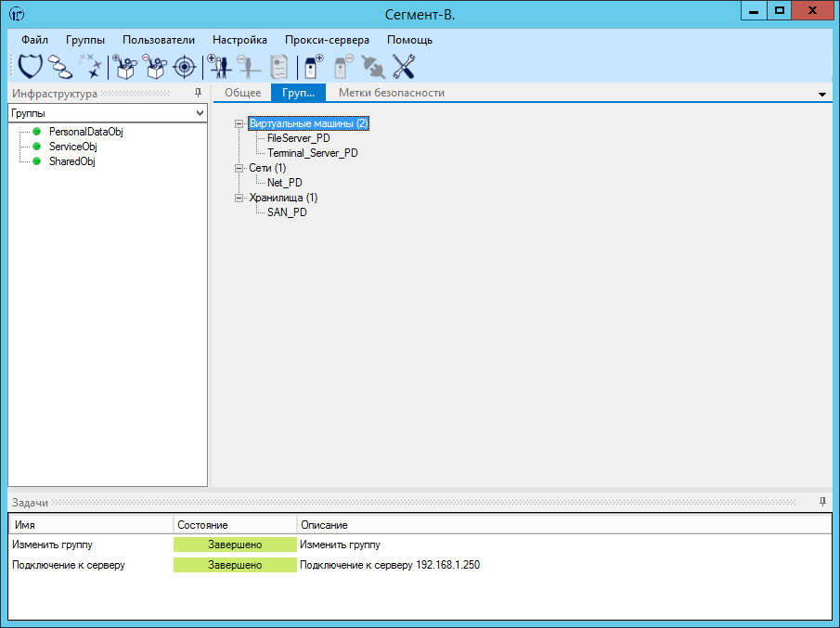
Task: Open the Настройка menu
Action: 239,40
